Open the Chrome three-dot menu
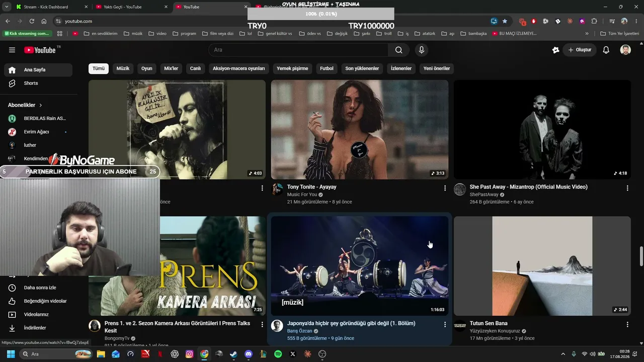 (x=635, y=21)
